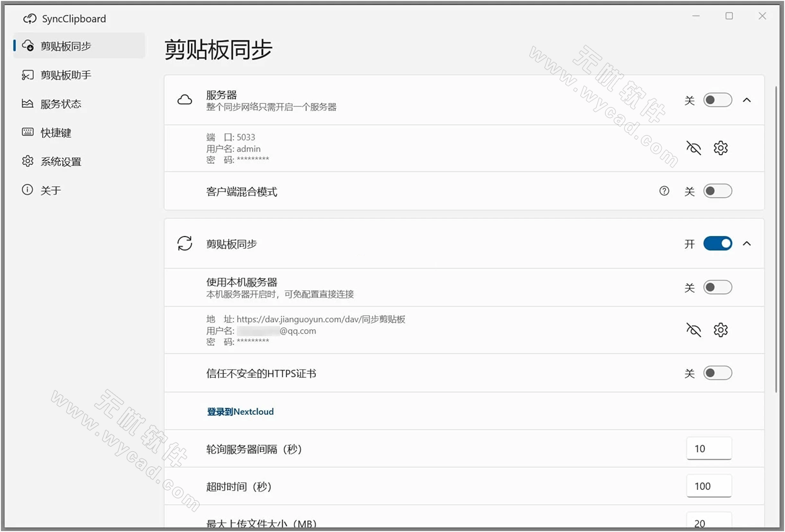This screenshot has height=532, width=785.
Task: Click the SyncClipboard logo icon
Action: click(29, 18)
